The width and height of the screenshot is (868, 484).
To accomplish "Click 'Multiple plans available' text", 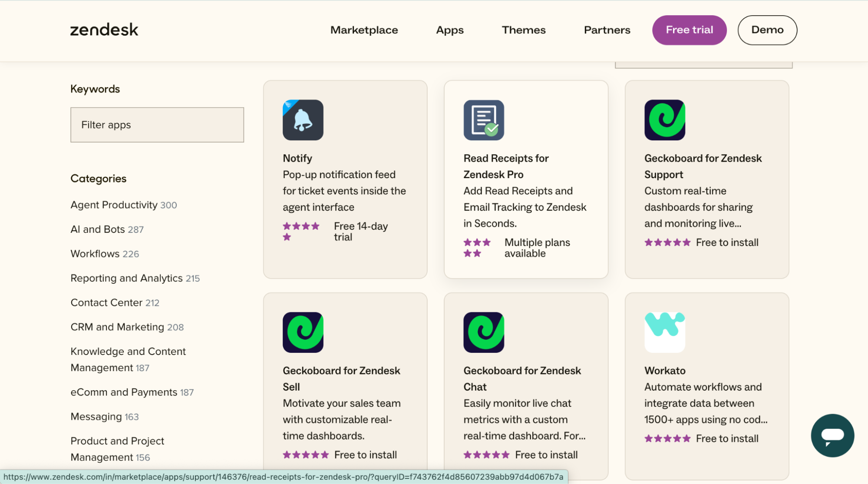I will [x=537, y=248].
